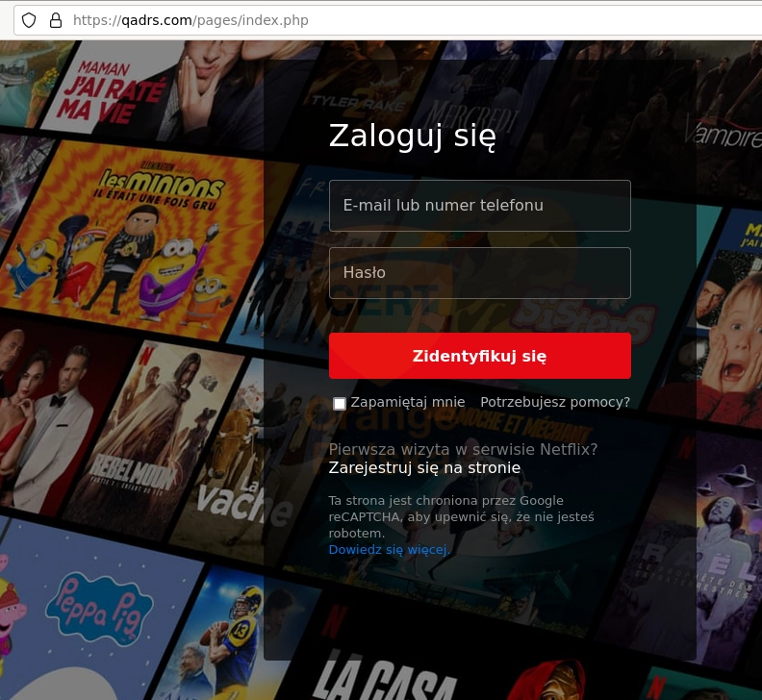Image resolution: width=762 pixels, height=700 pixels.
Task: Click the Pierwsza wizyta w serwisie Netflix? text
Action: pos(463,449)
